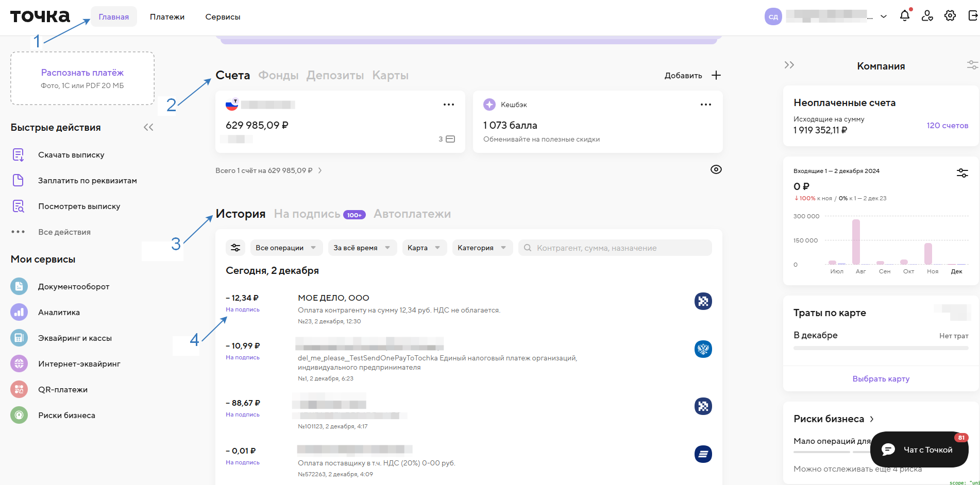
Task: Open the settings gear in header
Action: tap(950, 16)
